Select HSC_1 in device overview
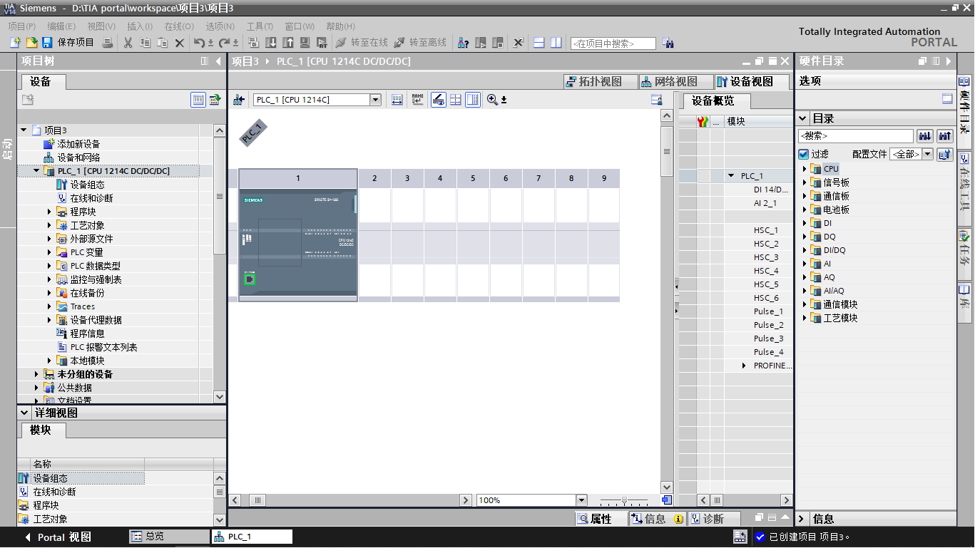 click(766, 230)
